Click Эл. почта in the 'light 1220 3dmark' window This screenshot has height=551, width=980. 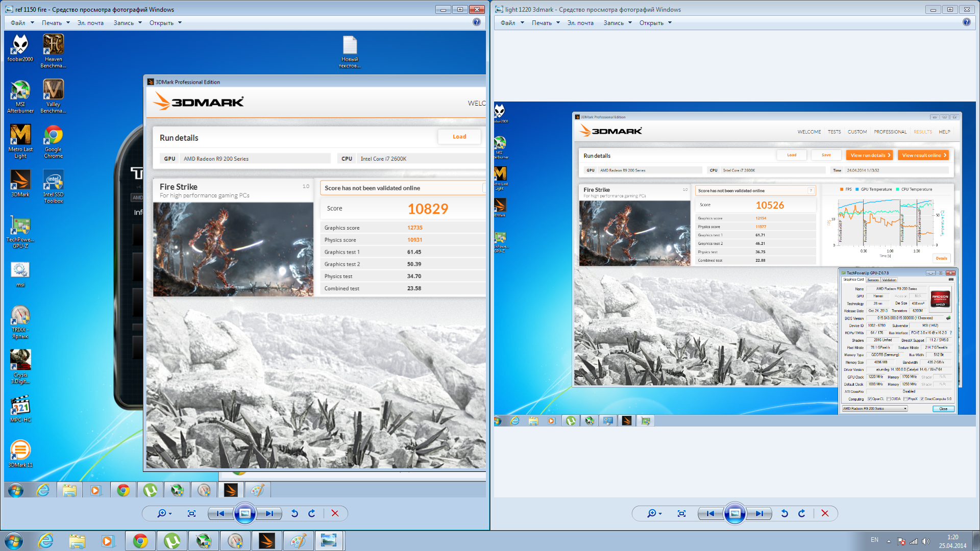click(580, 22)
